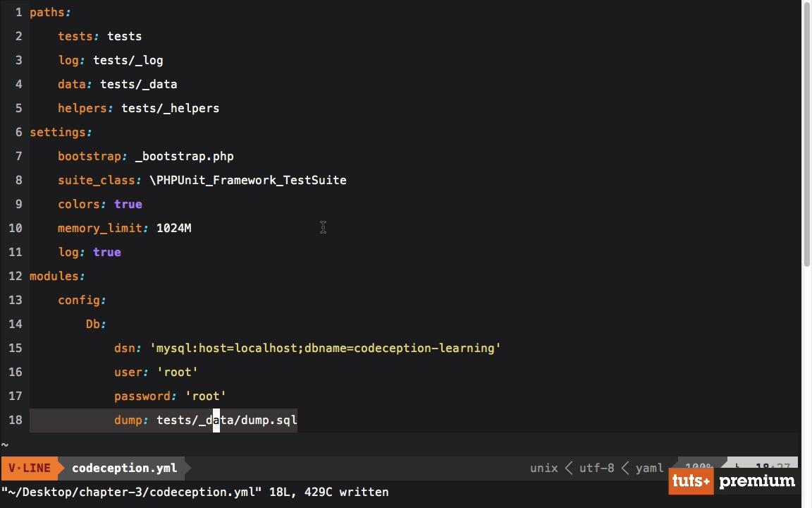The height and width of the screenshot is (508, 812).
Task: Click the 'suite_class:' key
Action: [99, 180]
